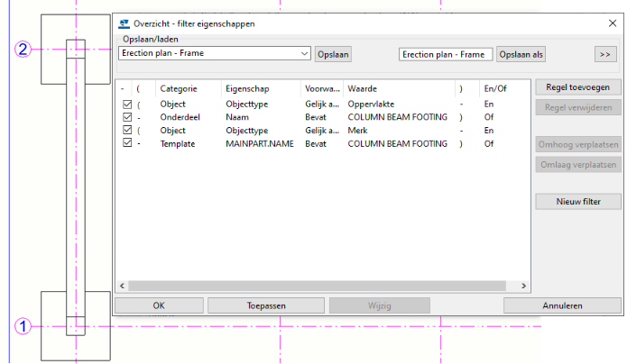Click the Voorwa... column header
The width and height of the screenshot is (627, 364).
click(322, 88)
